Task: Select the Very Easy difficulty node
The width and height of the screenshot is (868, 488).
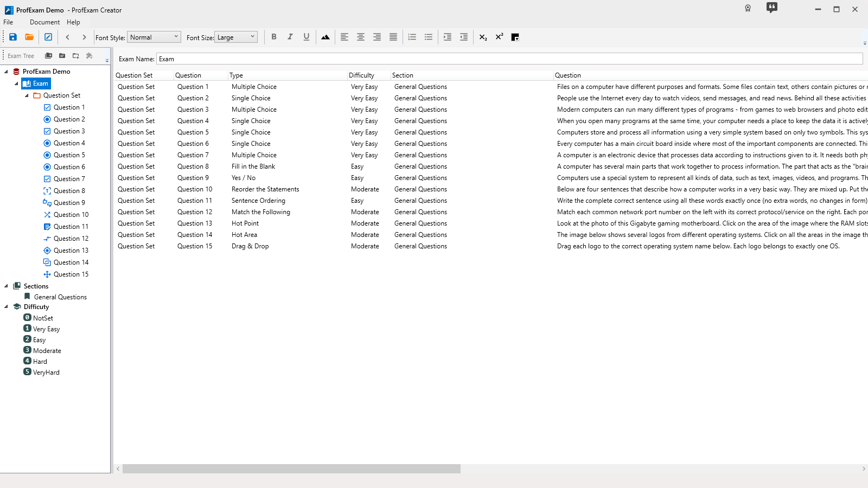Action: click(x=46, y=329)
